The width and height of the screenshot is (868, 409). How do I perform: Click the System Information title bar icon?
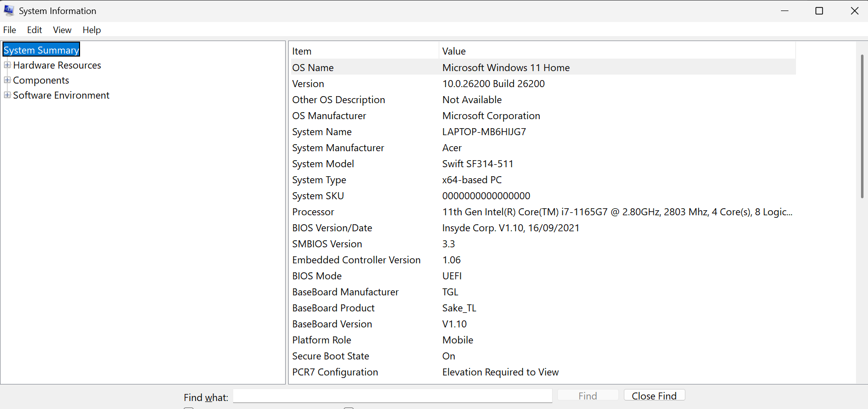(x=9, y=11)
